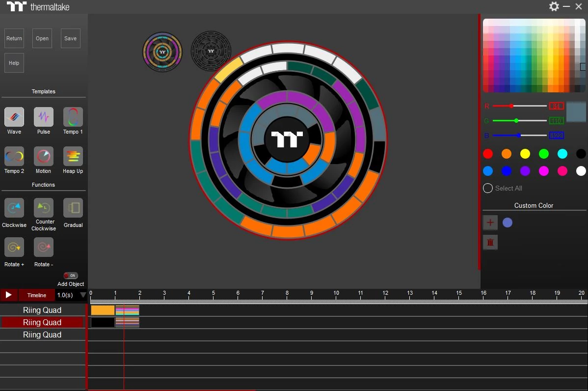Click the red R slider handle
The image size is (588, 391).
pos(511,106)
